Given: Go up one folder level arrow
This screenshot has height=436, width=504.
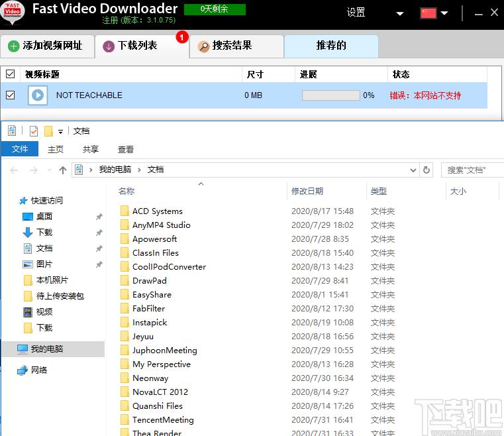Looking at the screenshot, I should coord(63,170).
